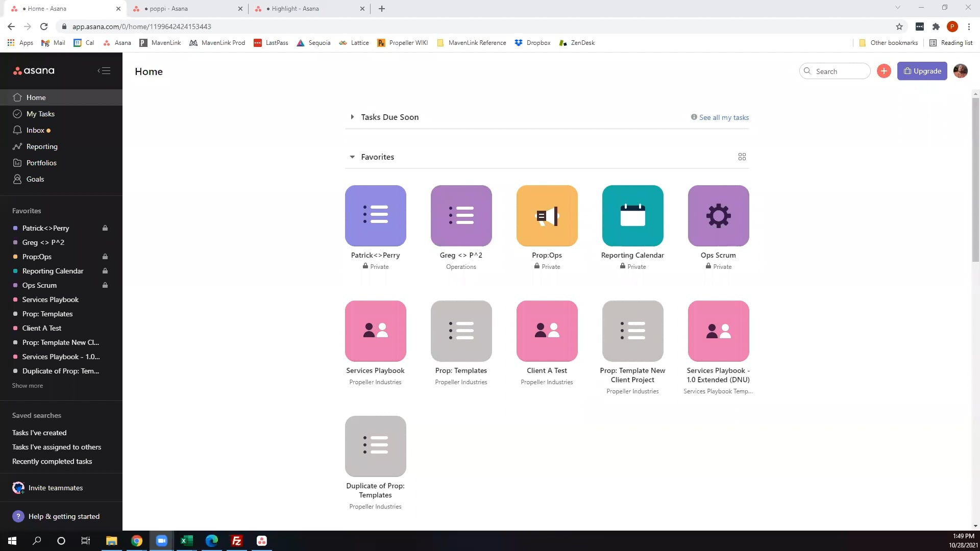Open Services Playbook 1.0 Extended tile
The height and width of the screenshot is (551, 980).
[719, 331]
